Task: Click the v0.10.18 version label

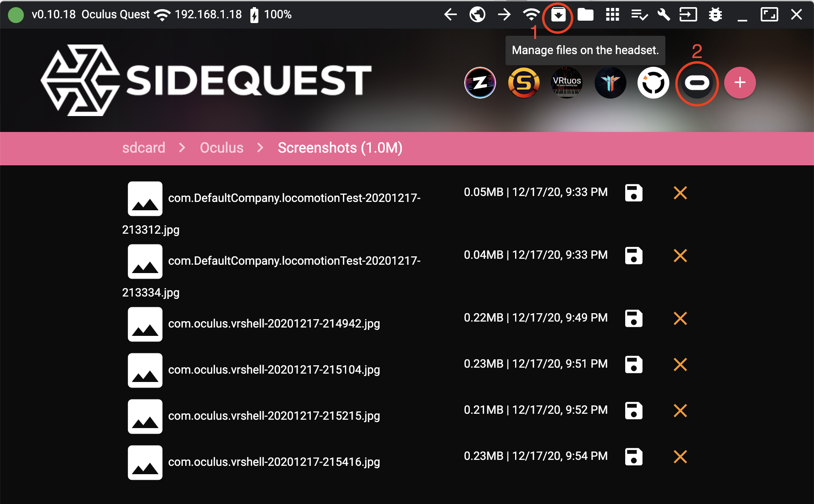Action: (x=54, y=15)
